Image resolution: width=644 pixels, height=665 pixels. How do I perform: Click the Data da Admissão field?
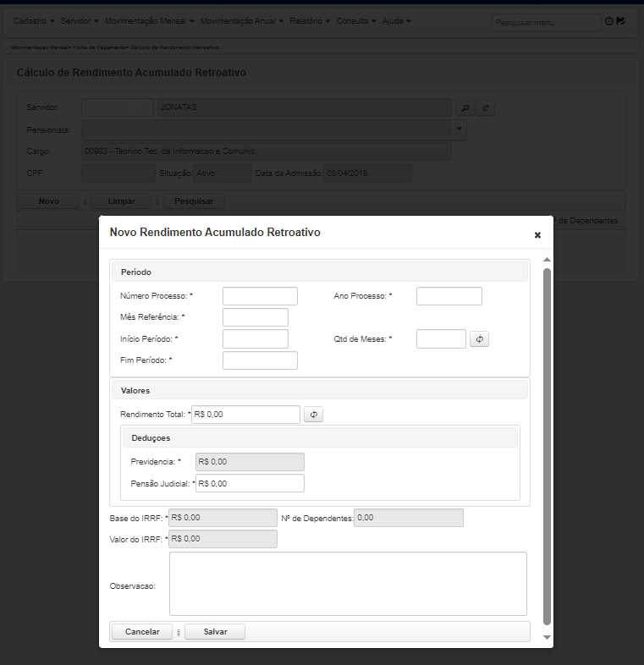coord(367,173)
